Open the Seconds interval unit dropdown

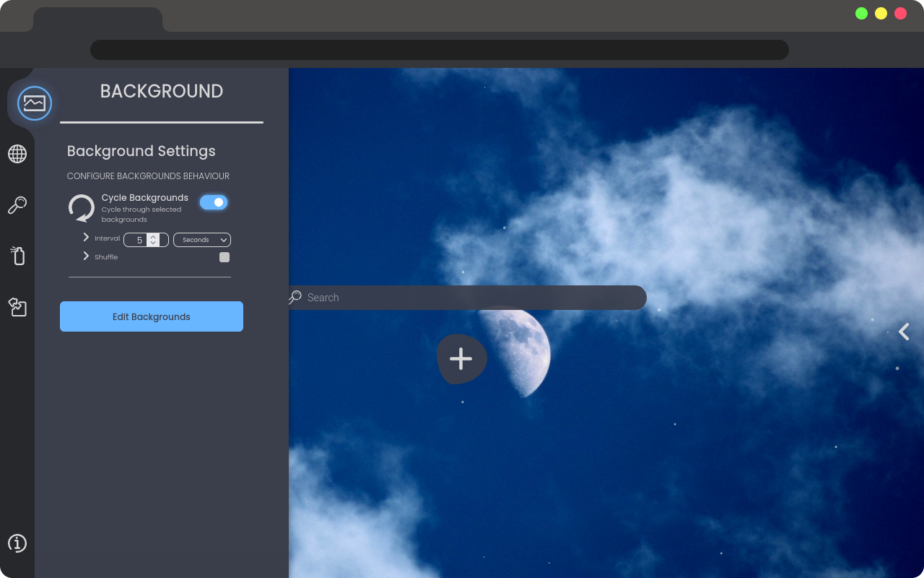[x=202, y=240]
